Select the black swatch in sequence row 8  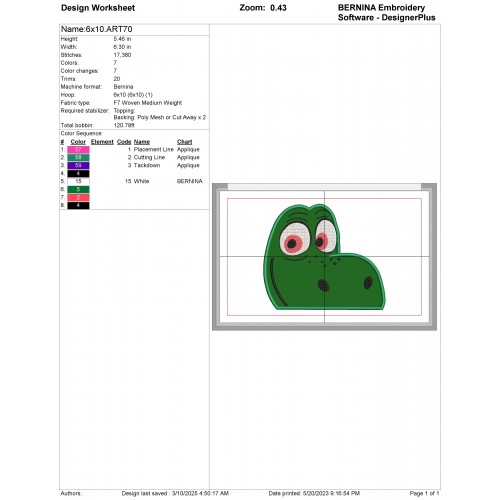tap(78, 206)
